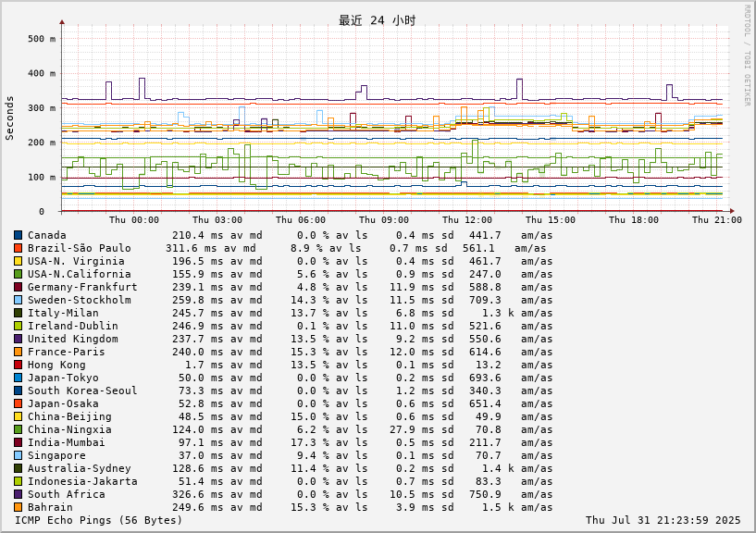Select the Indonesia-Jakarta color swatch
This screenshot has height=533, width=756.
point(19,481)
